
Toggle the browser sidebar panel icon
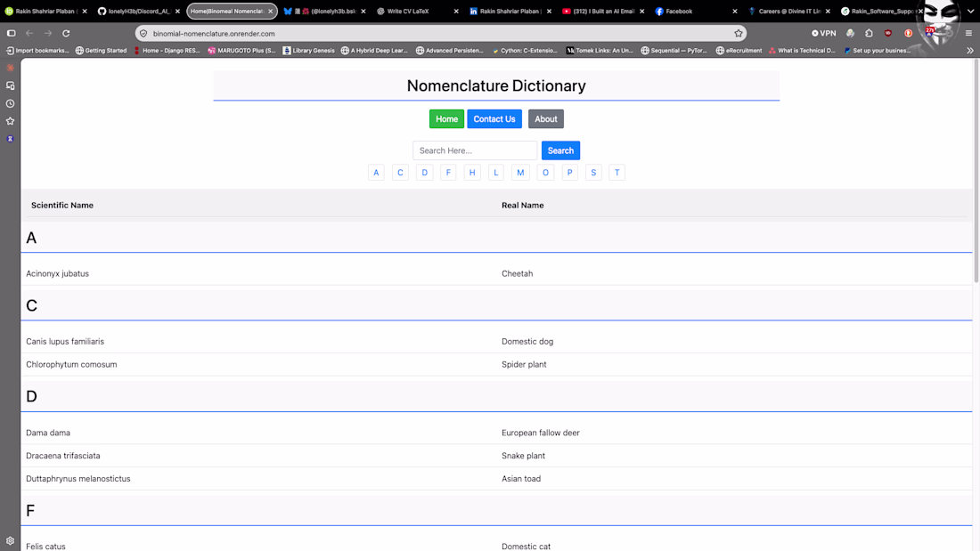pos(12,33)
